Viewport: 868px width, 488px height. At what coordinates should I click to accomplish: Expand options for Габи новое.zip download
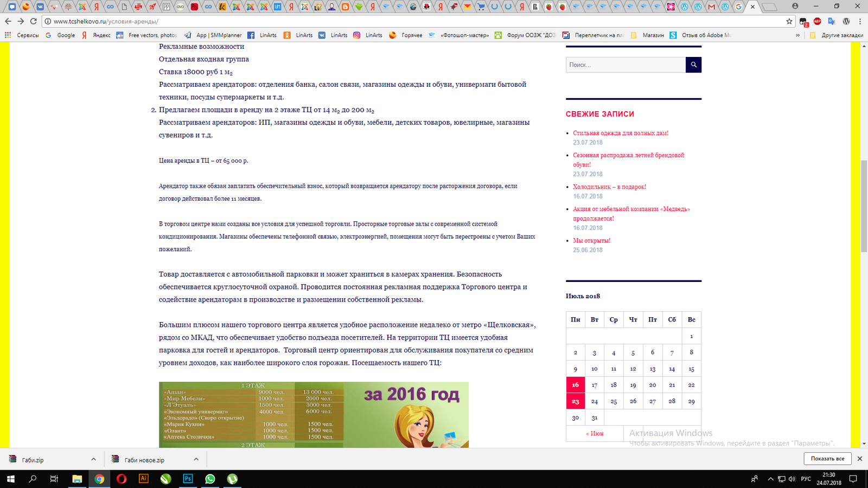coord(196,459)
